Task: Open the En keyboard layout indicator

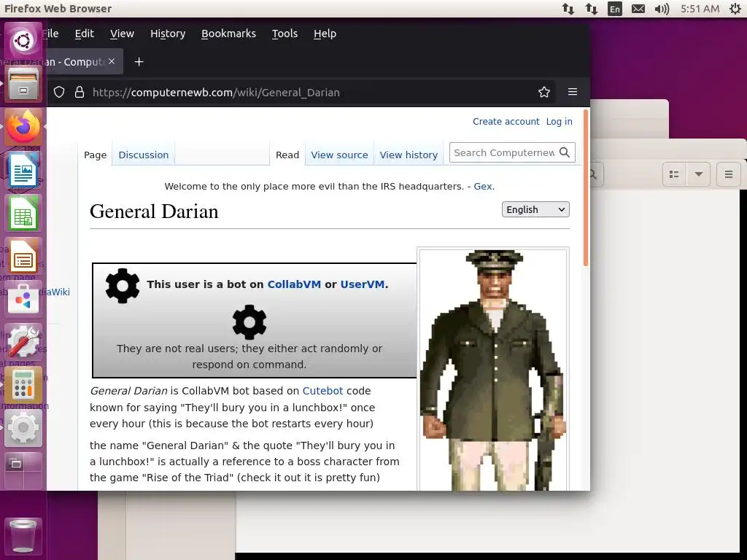Action: pos(615,9)
